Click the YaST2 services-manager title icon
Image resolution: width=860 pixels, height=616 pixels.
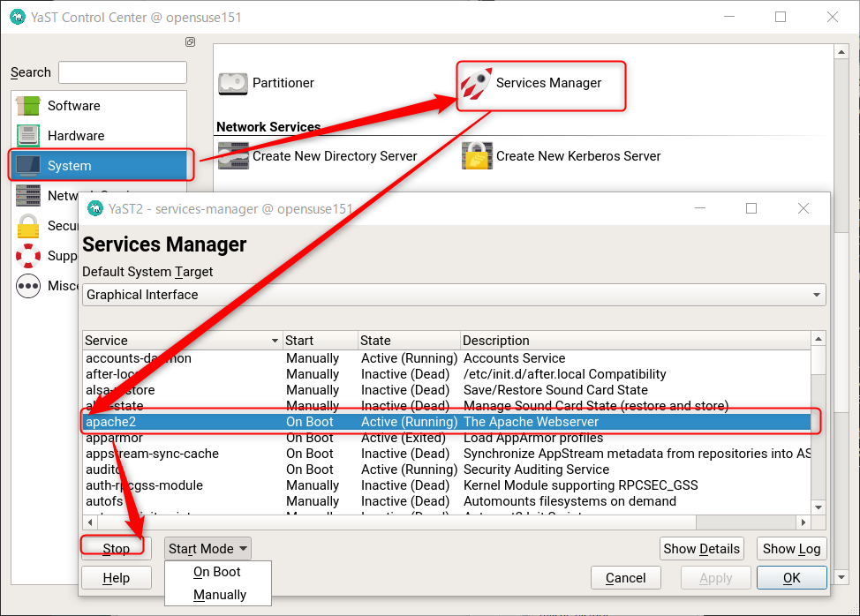pos(95,209)
